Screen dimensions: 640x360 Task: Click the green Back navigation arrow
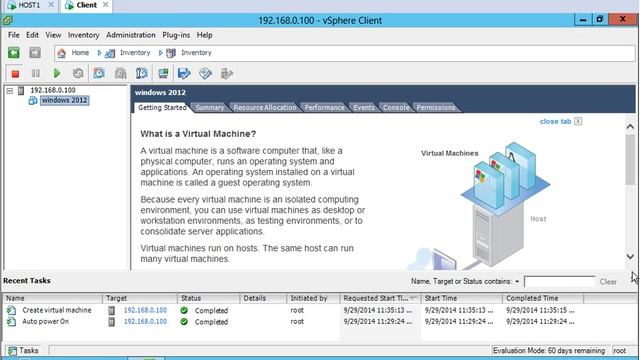[13, 53]
